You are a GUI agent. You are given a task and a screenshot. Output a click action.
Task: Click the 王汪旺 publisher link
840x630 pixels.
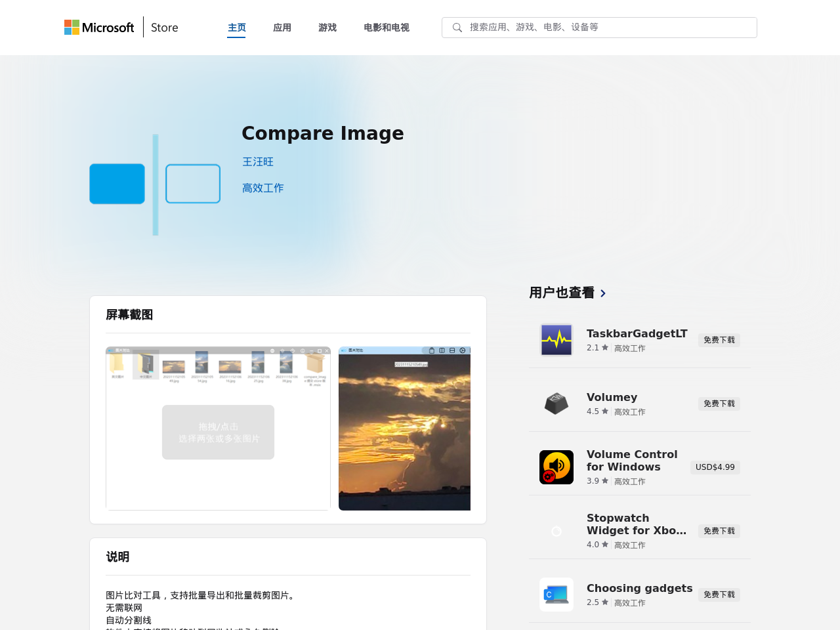click(257, 161)
